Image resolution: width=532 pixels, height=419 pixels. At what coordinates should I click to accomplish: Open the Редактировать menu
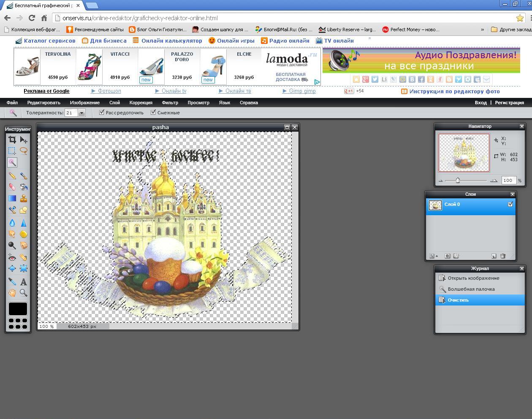[44, 103]
